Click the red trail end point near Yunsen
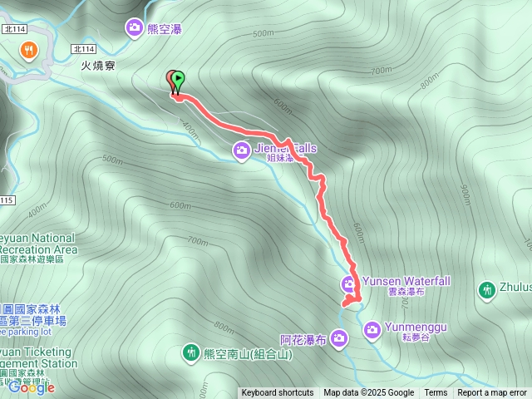The width and height of the screenshot is (532, 399). pos(344,304)
